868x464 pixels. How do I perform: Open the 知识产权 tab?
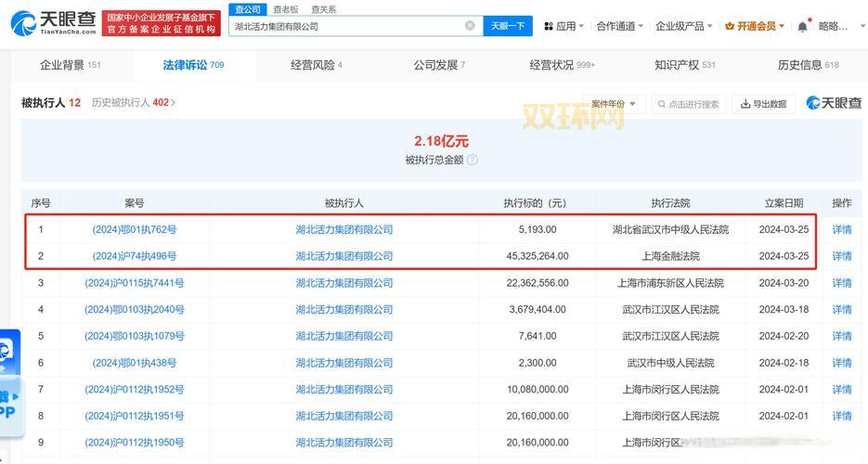(x=685, y=65)
